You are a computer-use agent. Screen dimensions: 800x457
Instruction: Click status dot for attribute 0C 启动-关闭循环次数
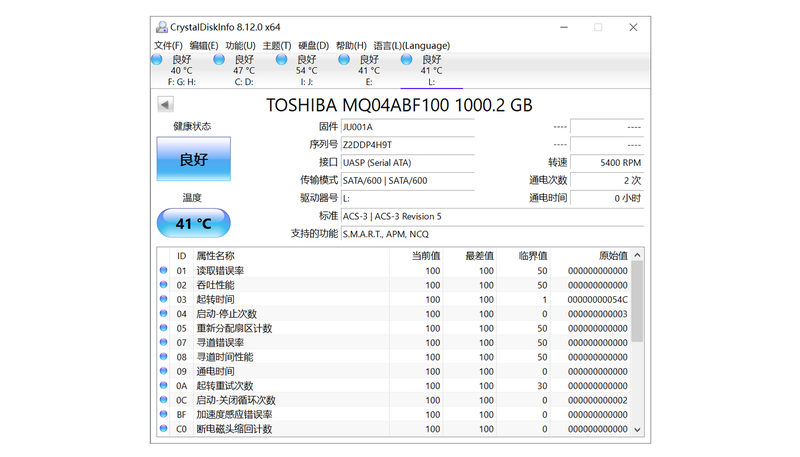coord(163,400)
